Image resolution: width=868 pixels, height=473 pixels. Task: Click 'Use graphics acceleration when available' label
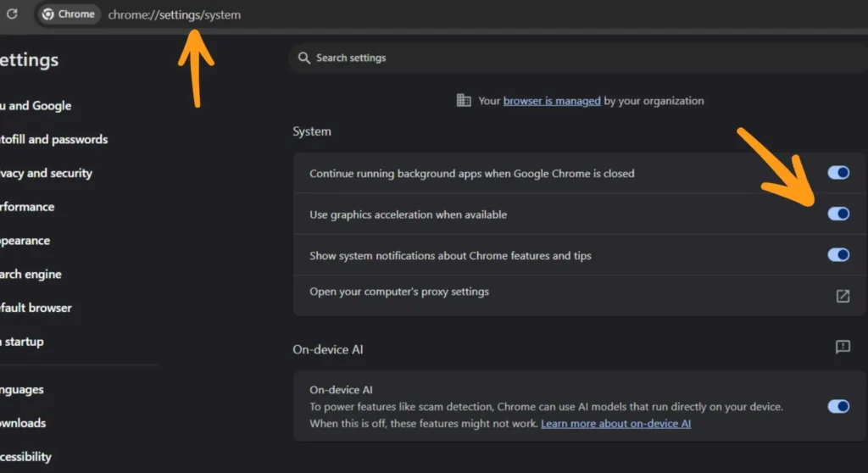click(408, 215)
